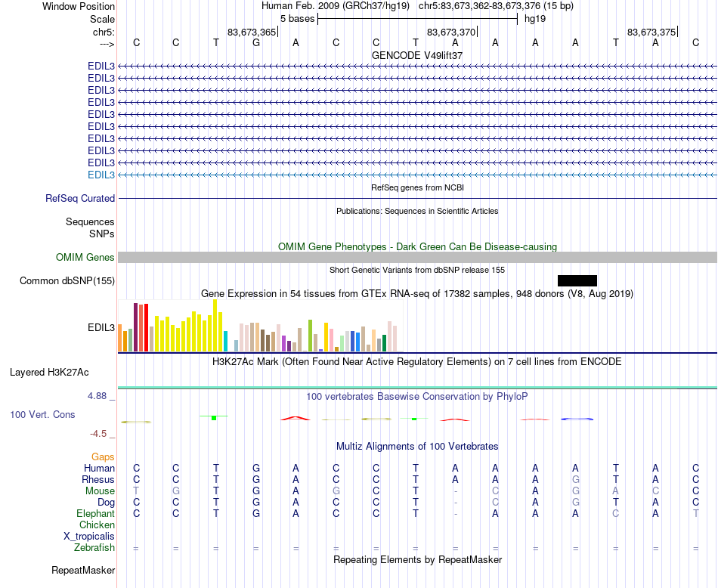
Task: Click the EDIL3 label beside GTEx bars
Action: tap(101, 327)
